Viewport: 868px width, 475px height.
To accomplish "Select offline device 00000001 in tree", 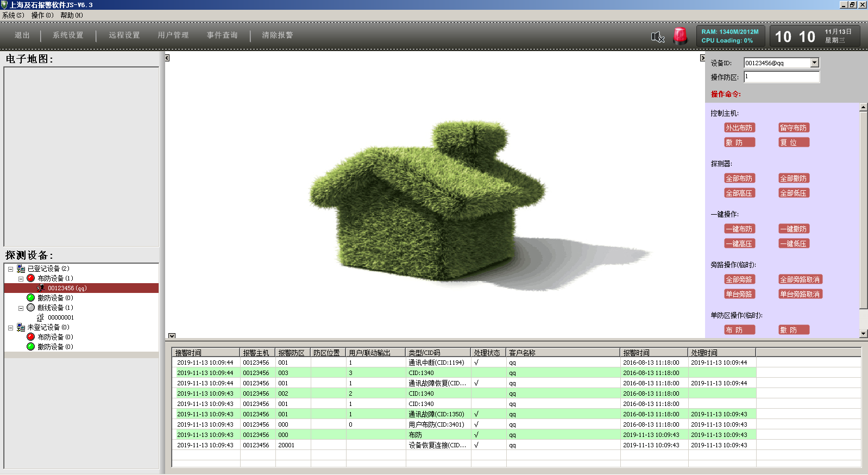I will click(x=60, y=317).
